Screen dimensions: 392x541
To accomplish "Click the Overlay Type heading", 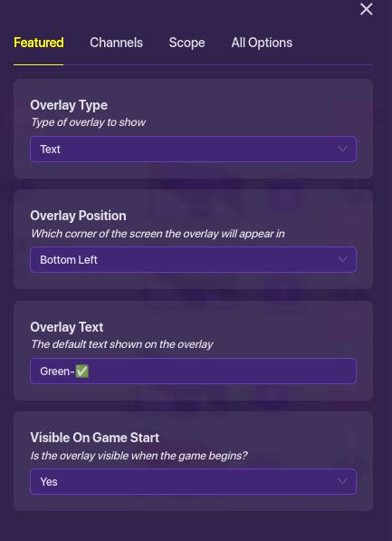I will pyautogui.click(x=69, y=105).
